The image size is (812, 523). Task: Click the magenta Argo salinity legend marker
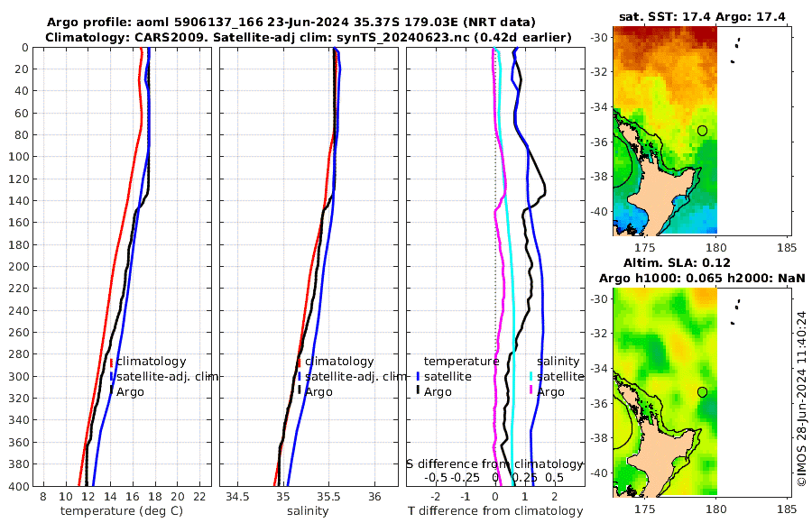click(x=531, y=390)
